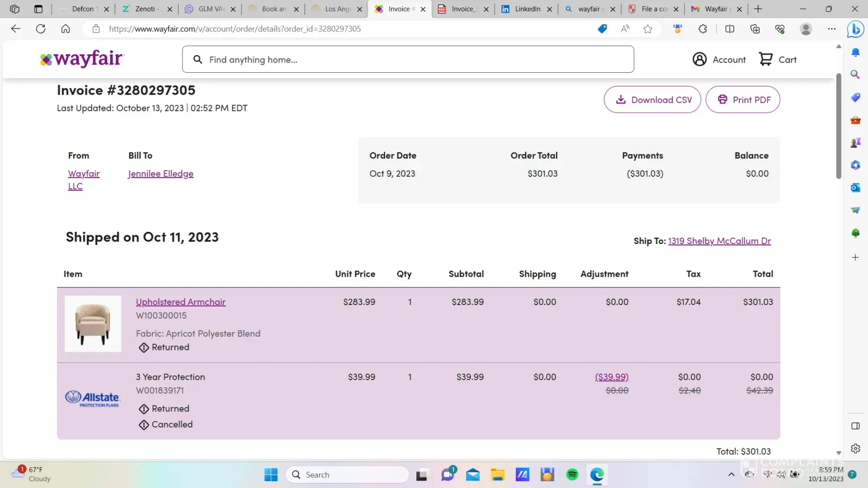Switch to the Zenoti tab
868x488 pixels.
144,9
